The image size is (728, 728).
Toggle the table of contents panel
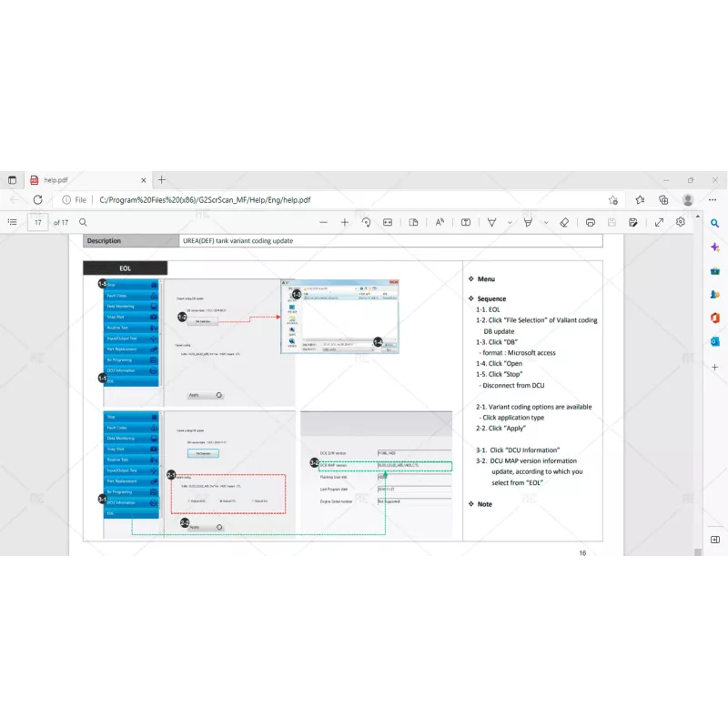12,222
